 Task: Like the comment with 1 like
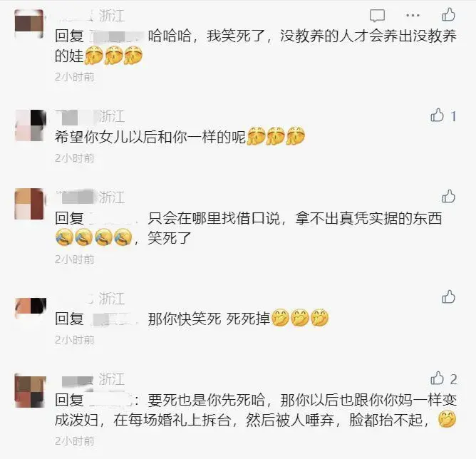tap(437, 115)
